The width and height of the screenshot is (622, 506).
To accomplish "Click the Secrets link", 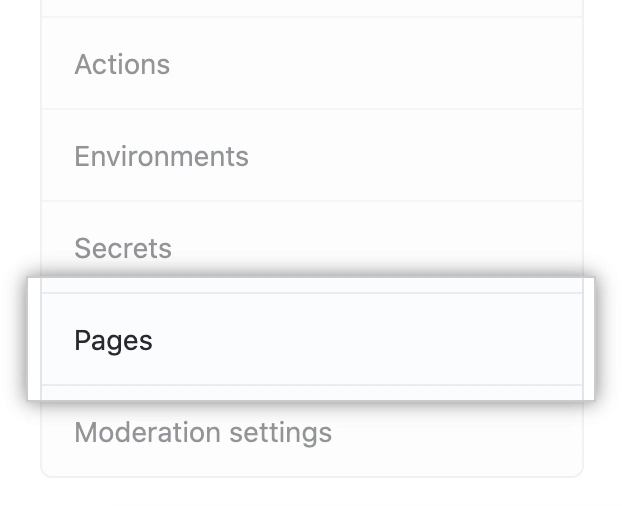I will coord(123,248).
